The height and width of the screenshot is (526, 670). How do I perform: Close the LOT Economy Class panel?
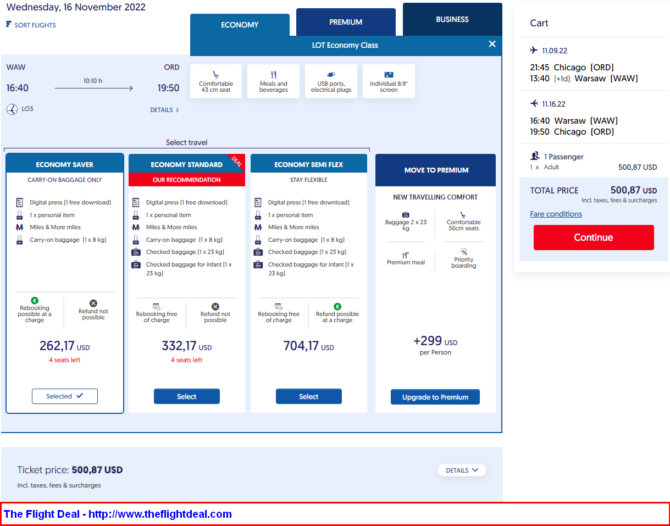tap(492, 44)
